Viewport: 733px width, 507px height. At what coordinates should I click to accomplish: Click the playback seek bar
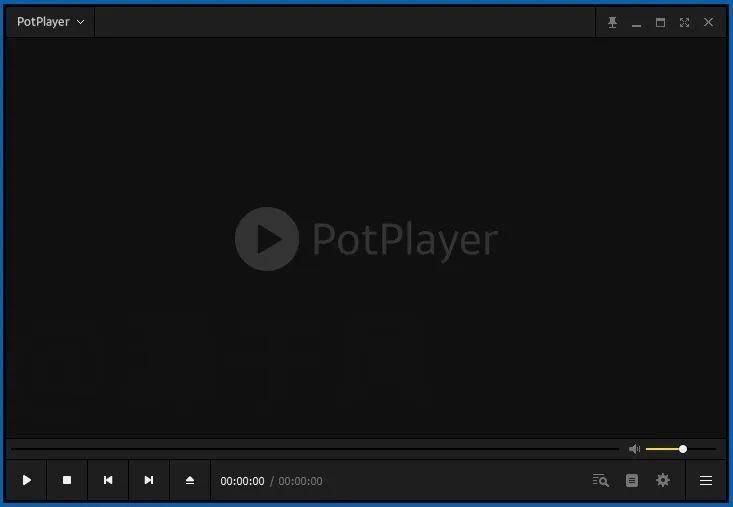tap(315, 449)
